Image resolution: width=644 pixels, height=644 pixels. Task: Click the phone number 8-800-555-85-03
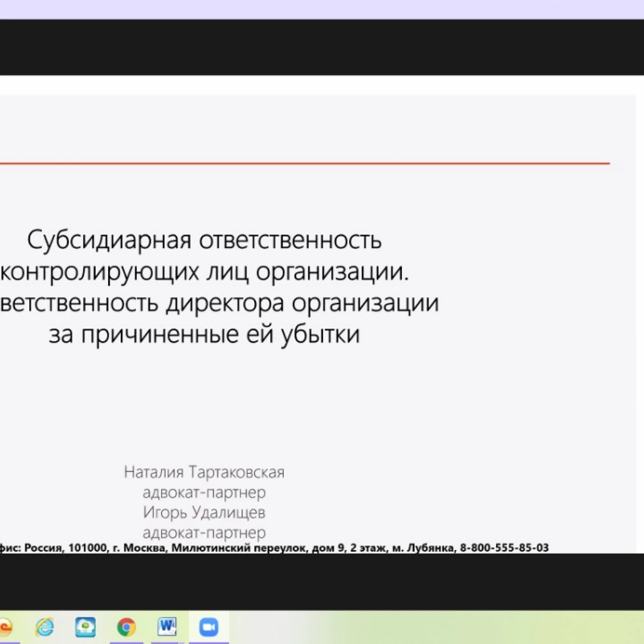(504, 547)
